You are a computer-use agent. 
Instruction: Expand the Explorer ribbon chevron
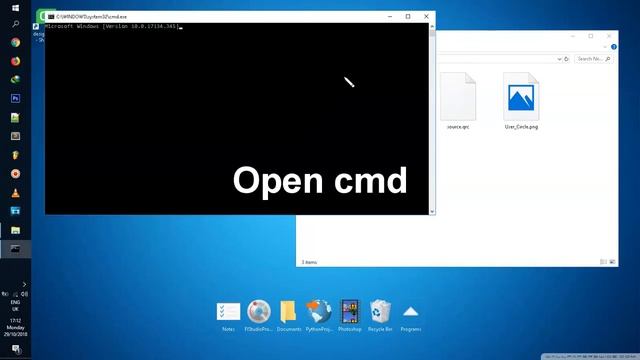[x=605, y=47]
